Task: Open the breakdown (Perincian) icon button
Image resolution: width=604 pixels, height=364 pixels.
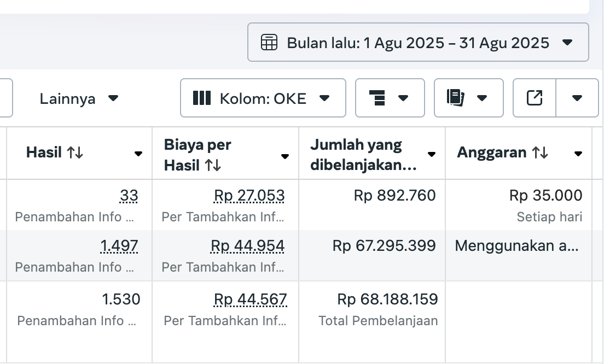Action: click(377, 98)
